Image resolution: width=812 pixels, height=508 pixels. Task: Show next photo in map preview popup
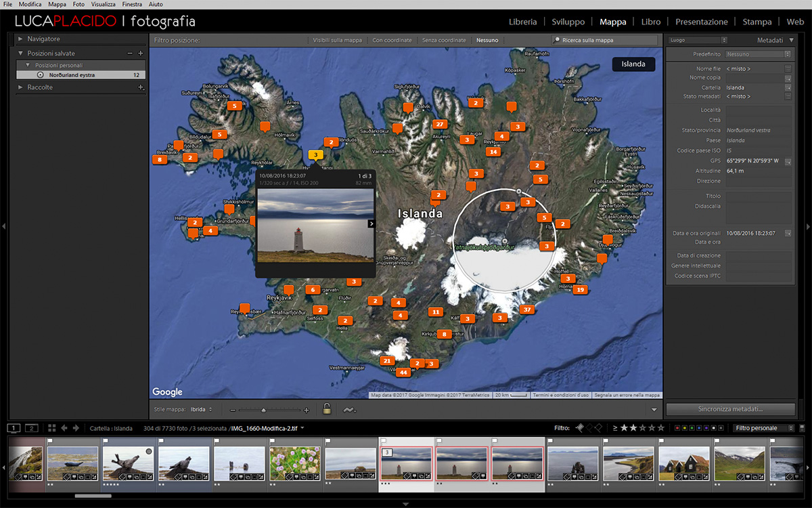point(371,224)
